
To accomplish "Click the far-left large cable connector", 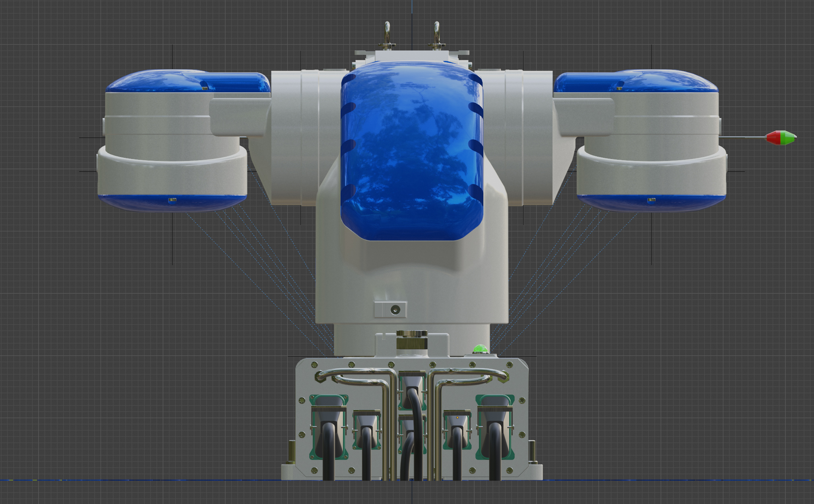I will 328,415.
